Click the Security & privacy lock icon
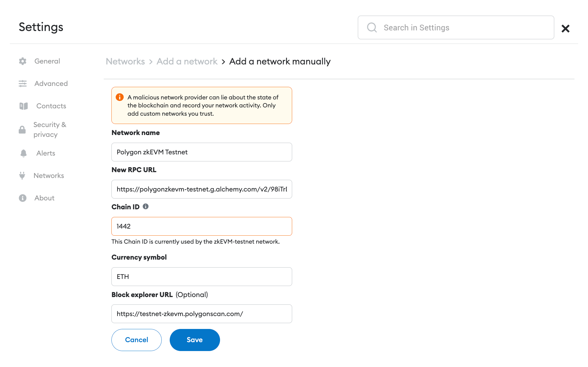 22,129
